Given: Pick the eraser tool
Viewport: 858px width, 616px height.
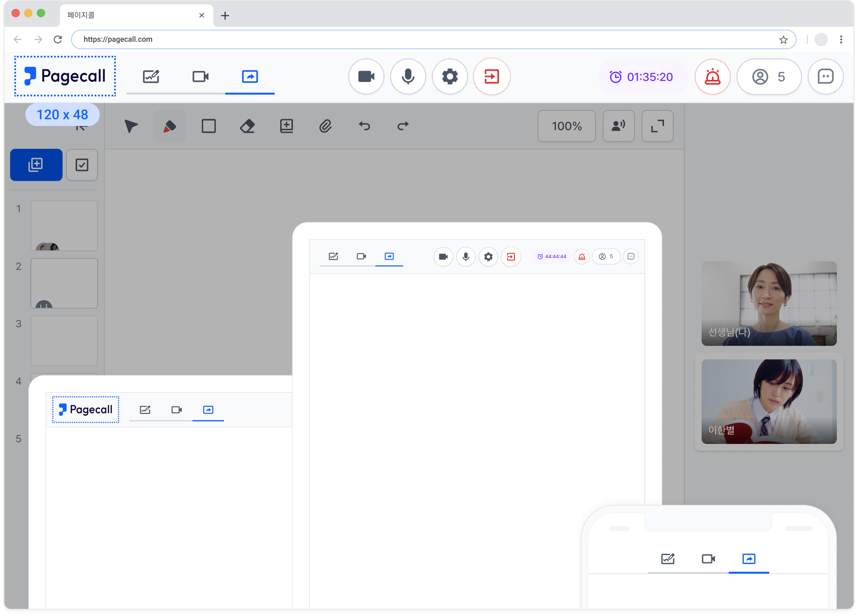Looking at the screenshot, I should pyautogui.click(x=247, y=126).
